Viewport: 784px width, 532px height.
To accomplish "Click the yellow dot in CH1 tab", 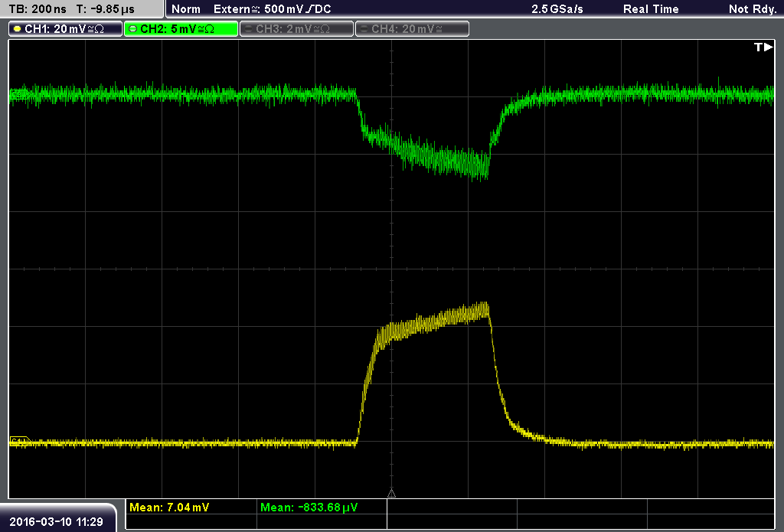I will (18, 29).
